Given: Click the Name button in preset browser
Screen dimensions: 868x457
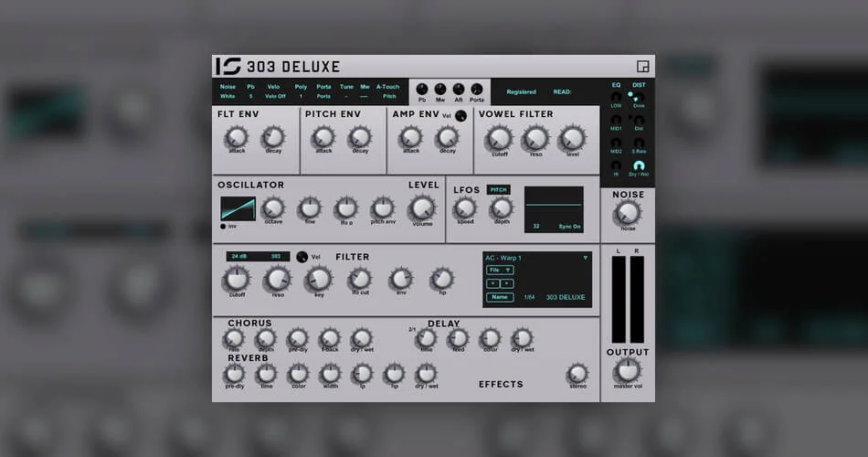Looking at the screenshot, I should coord(500,297).
